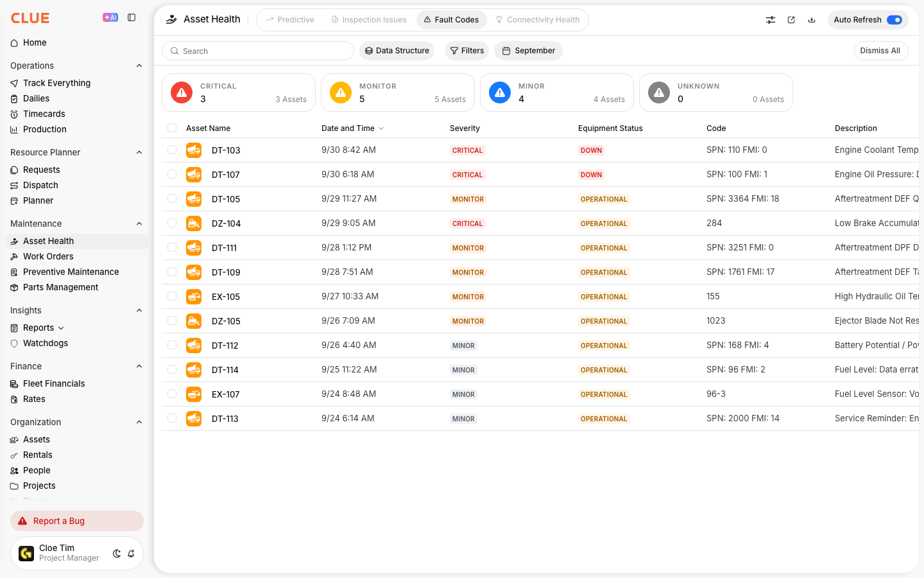Click the Data Structure button

coord(397,51)
